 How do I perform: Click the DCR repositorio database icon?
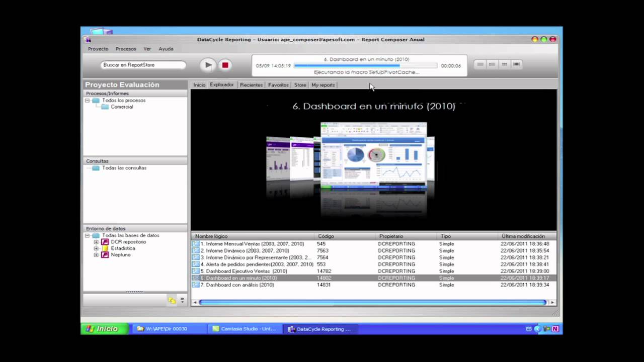coord(105,242)
